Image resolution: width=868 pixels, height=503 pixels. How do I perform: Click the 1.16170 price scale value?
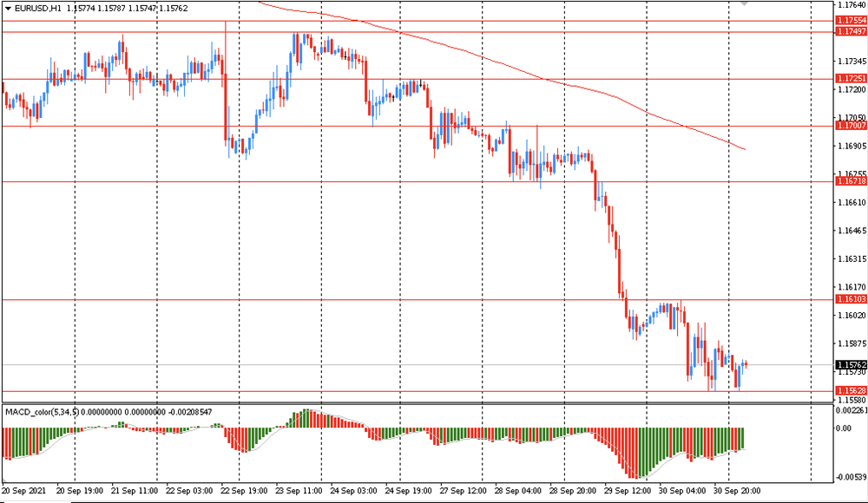pos(852,287)
